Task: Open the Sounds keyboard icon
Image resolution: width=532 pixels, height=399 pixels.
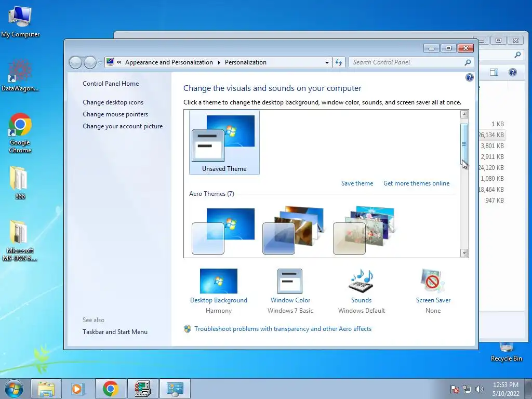Action: click(x=362, y=281)
